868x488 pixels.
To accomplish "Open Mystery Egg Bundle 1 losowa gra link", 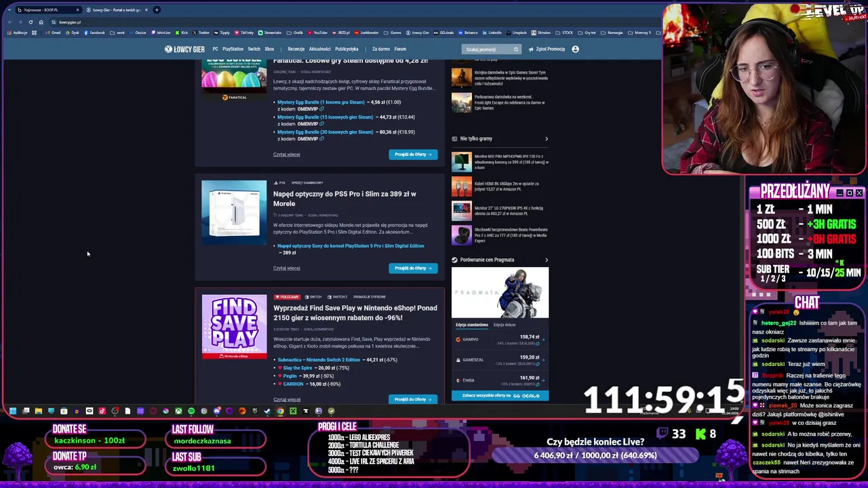I will click(321, 102).
